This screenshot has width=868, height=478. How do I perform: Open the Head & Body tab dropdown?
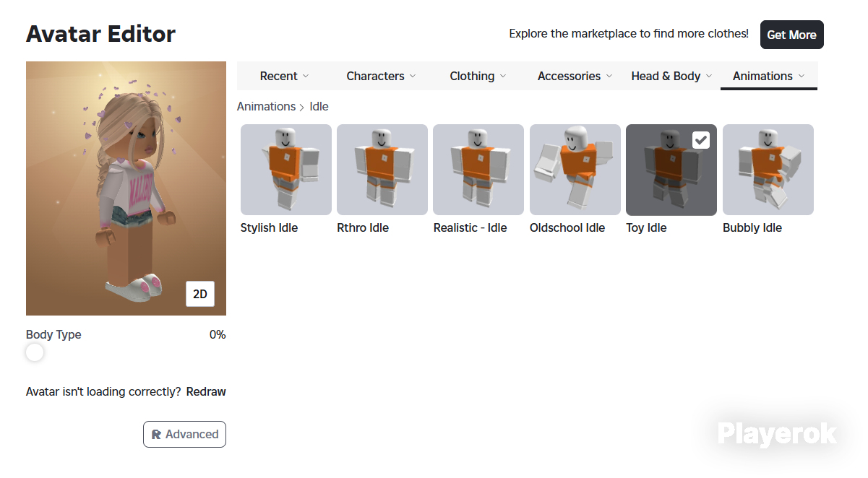tap(671, 76)
